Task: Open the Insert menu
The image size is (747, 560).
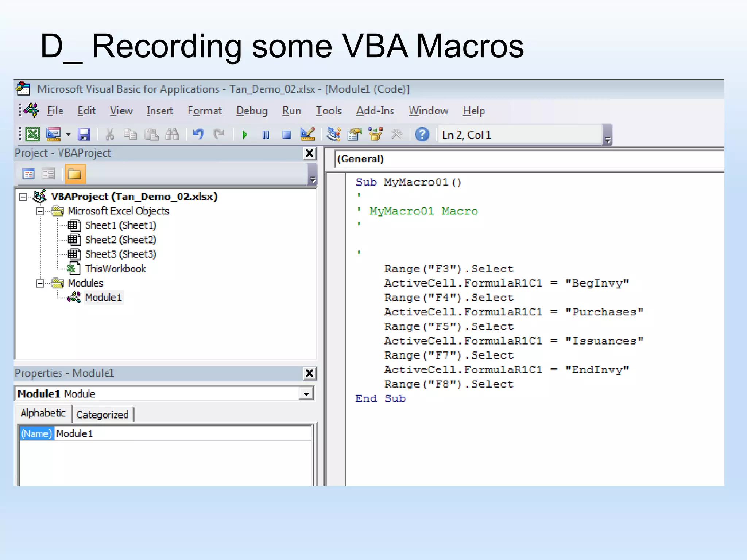Action: (160, 111)
